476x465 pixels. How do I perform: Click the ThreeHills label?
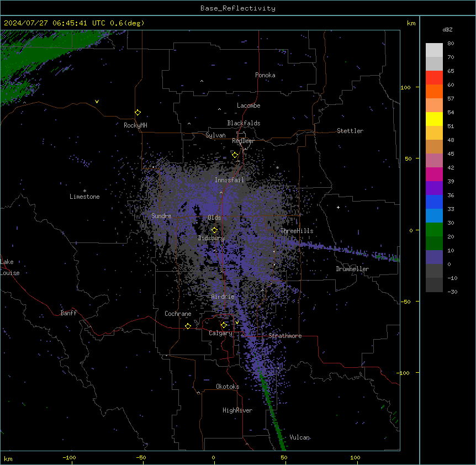coord(297,231)
